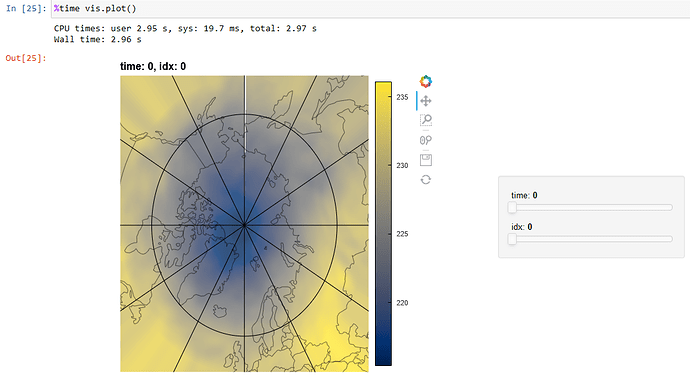The image size is (690, 375).
Task: Click the far end of the time slider track
Action: (x=670, y=207)
